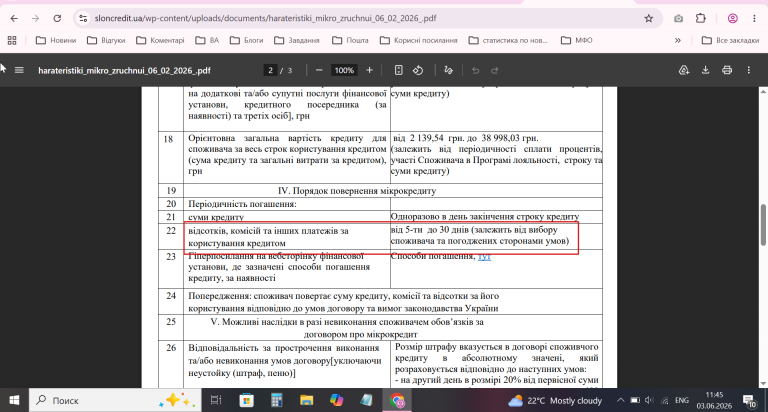
Task: Open the notification center
Action: pyautogui.click(x=750, y=400)
